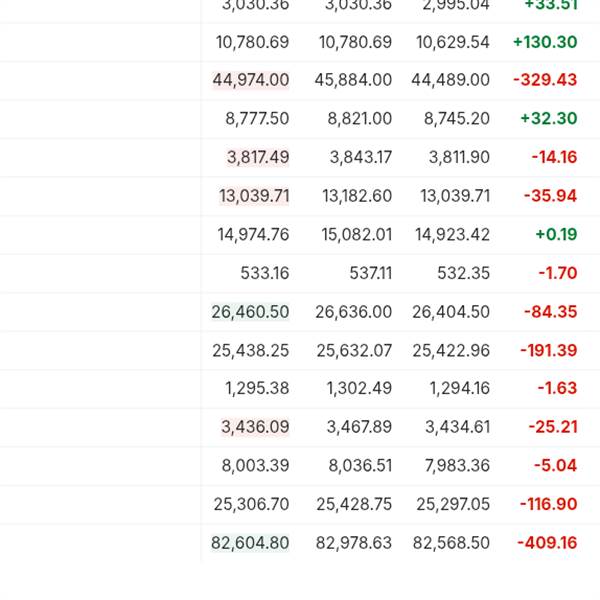Select the high value 45,884.00

(x=353, y=80)
